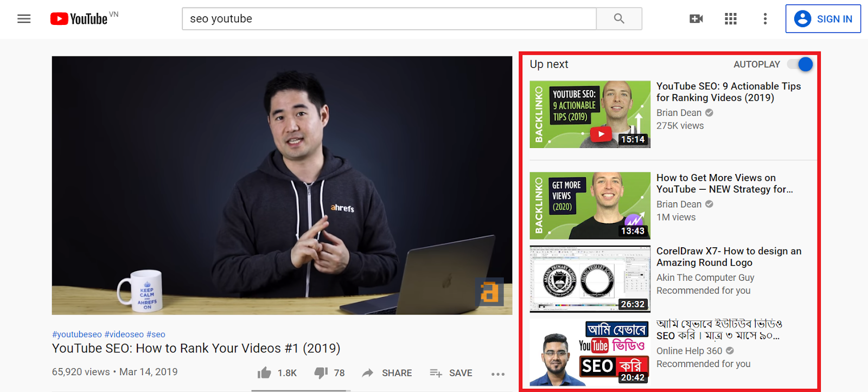Open the YouTube apps grid

coord(731,19)
